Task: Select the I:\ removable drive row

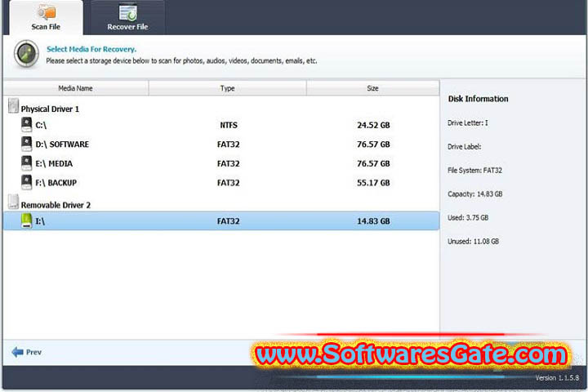Action: point(221,221)
